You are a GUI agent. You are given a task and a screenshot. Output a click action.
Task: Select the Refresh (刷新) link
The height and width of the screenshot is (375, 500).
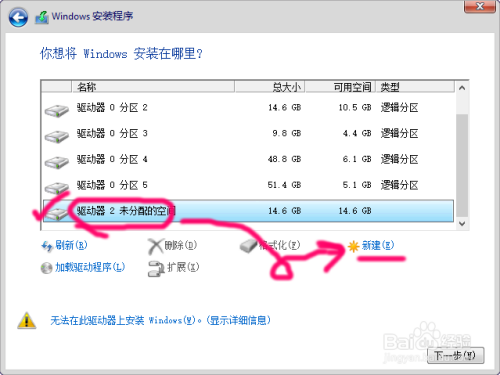tap(71, 245)
